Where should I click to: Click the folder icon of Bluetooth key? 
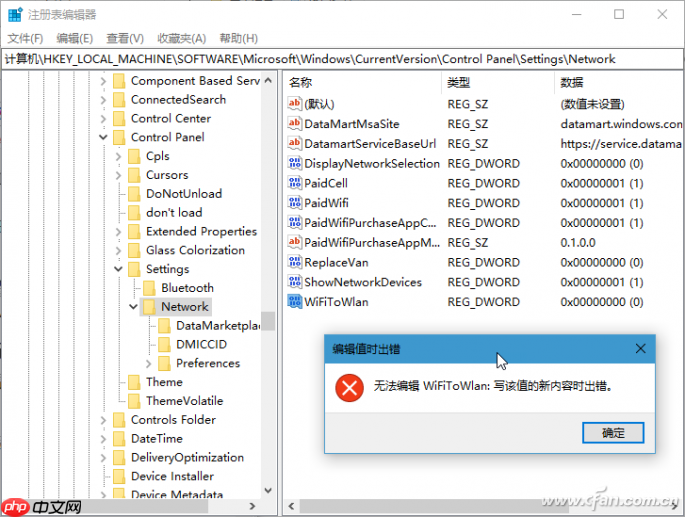coord(149,288)
